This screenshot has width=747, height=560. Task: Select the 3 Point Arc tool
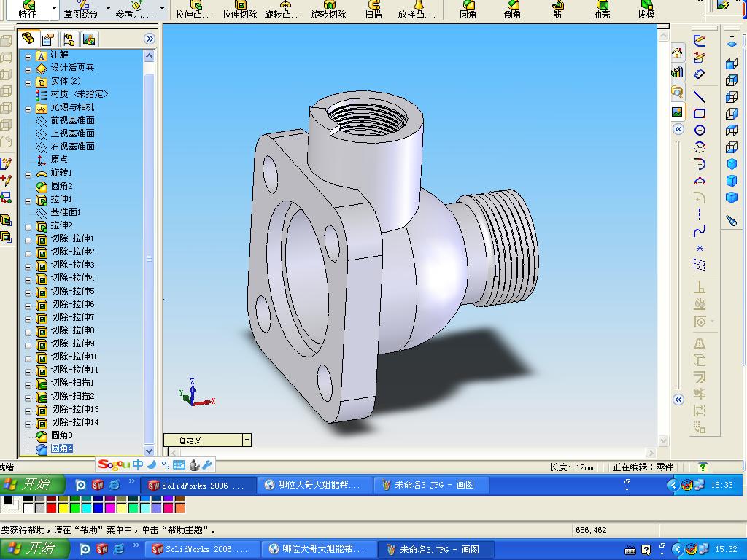click(700, 181)
